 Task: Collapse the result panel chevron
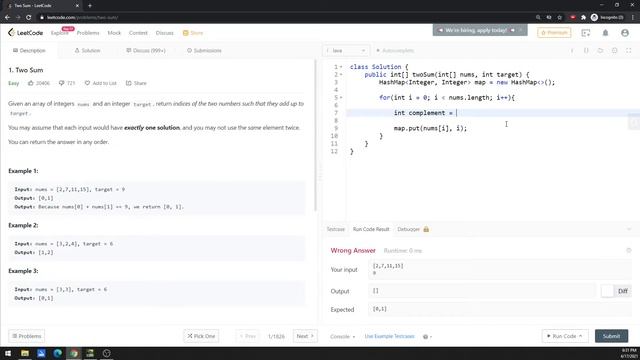[629, 229]
